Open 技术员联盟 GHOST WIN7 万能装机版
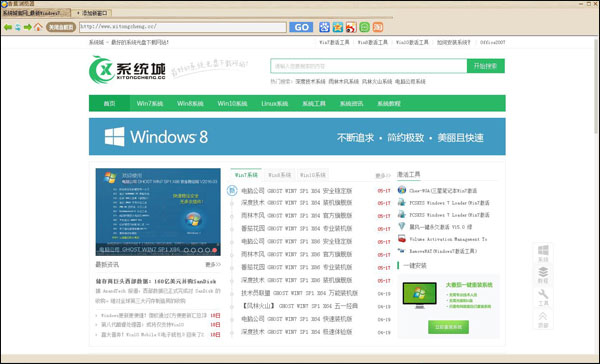 pos(299,293)
